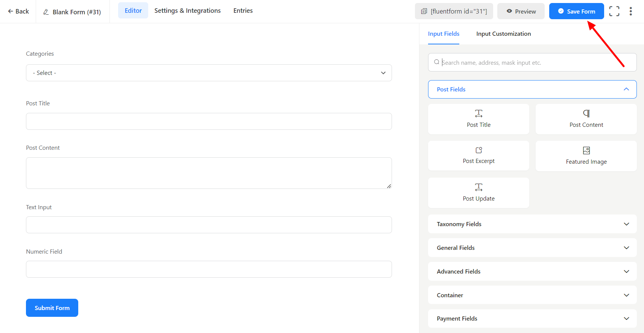This screenshot has height=333, width=644.
Task: Add the Post Excerpt field
Action: click(x=478, y=155)
